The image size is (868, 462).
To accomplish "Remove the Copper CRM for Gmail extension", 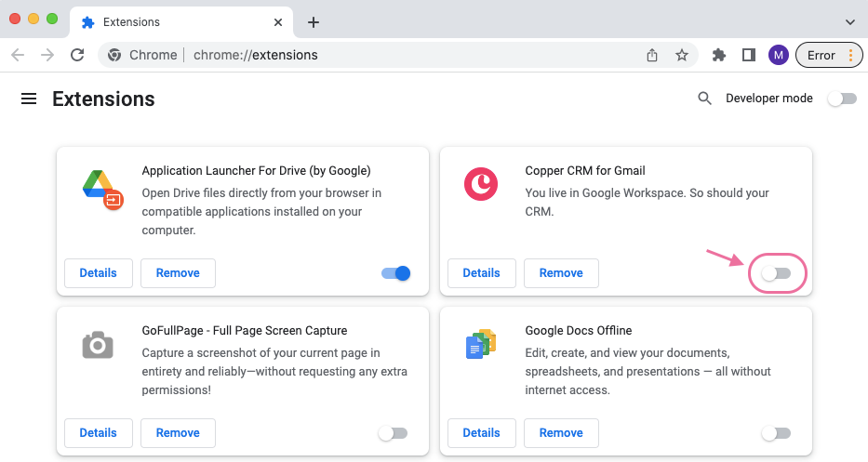I will tap(561, 272).
